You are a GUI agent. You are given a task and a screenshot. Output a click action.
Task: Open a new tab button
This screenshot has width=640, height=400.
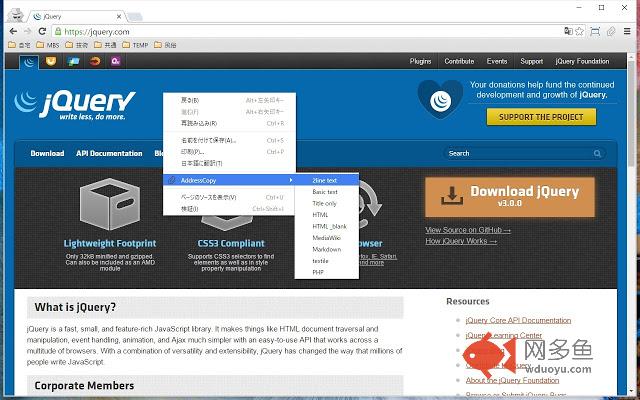[x=135, y=17]
